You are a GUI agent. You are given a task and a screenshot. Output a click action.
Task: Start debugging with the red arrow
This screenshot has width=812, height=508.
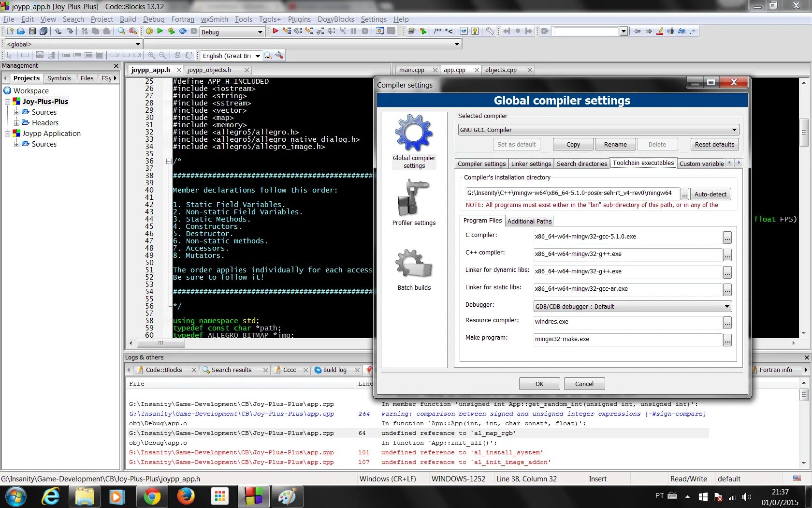click(275, 31)
